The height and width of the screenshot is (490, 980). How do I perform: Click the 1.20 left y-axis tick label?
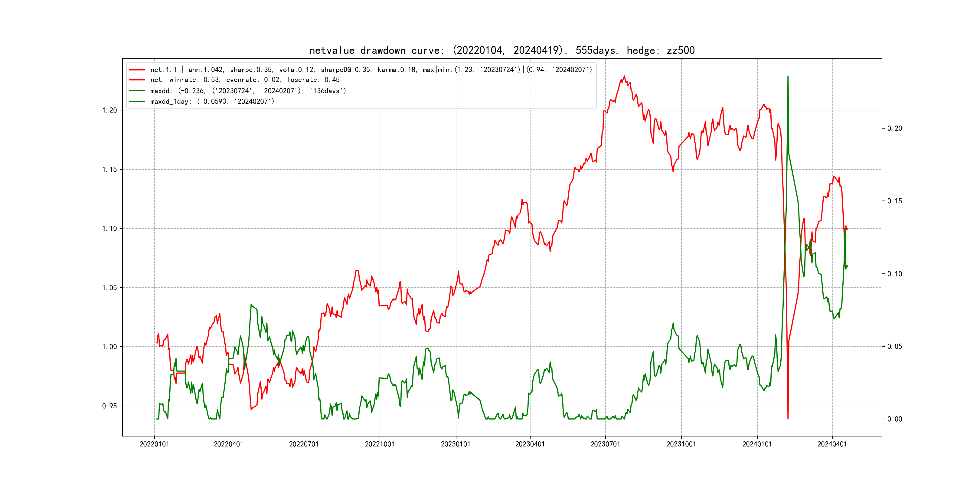(x=109, y=110)
